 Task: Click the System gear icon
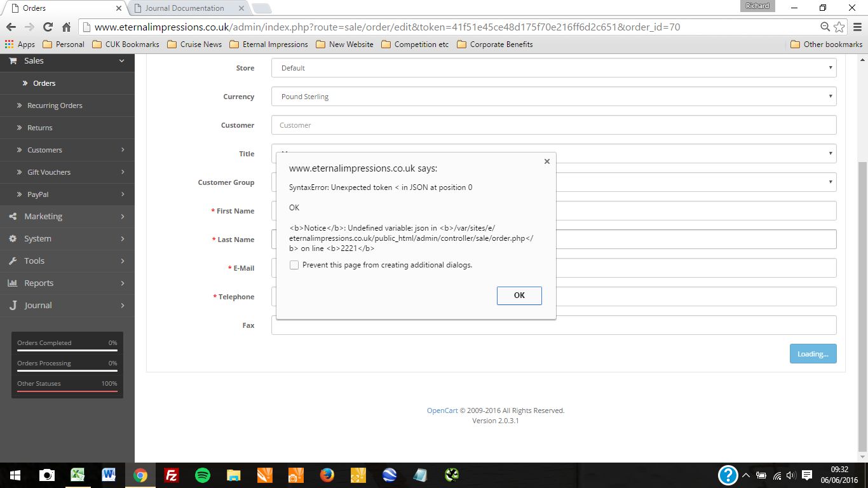click(13, 239)
